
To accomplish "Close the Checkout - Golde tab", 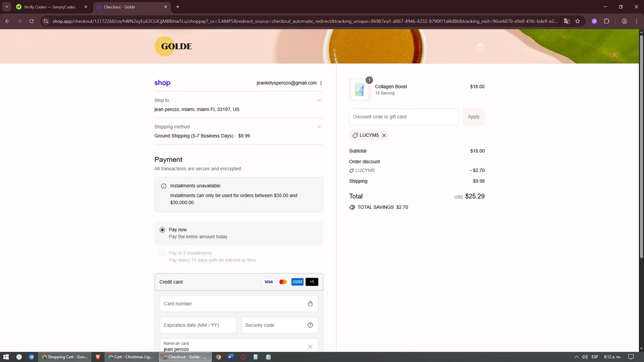I will tap(166, 7).
